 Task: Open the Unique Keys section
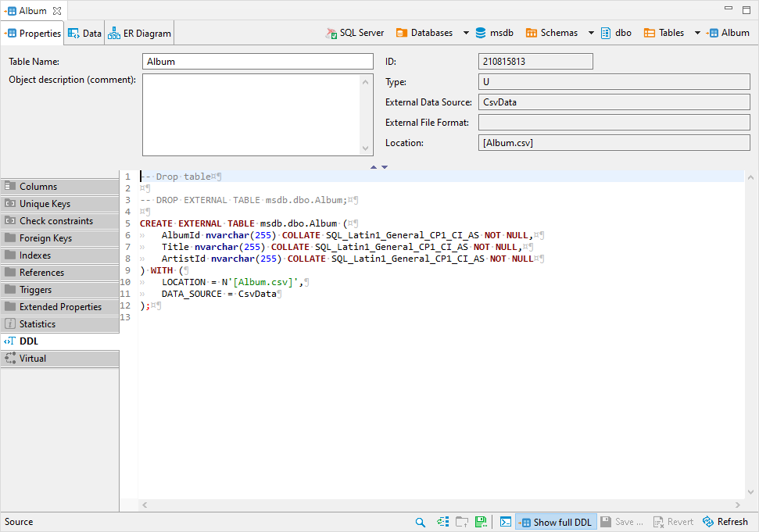coord(60,204)
